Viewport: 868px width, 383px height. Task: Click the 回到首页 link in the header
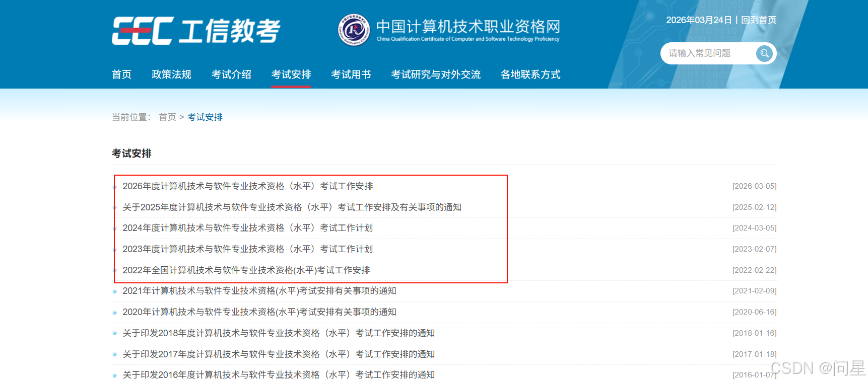[759, 20]
